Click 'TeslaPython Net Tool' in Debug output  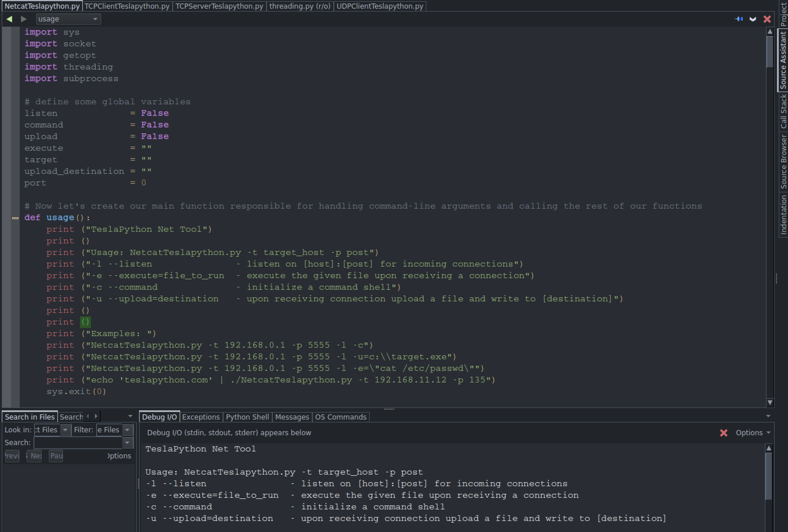[x=201, y=449]
